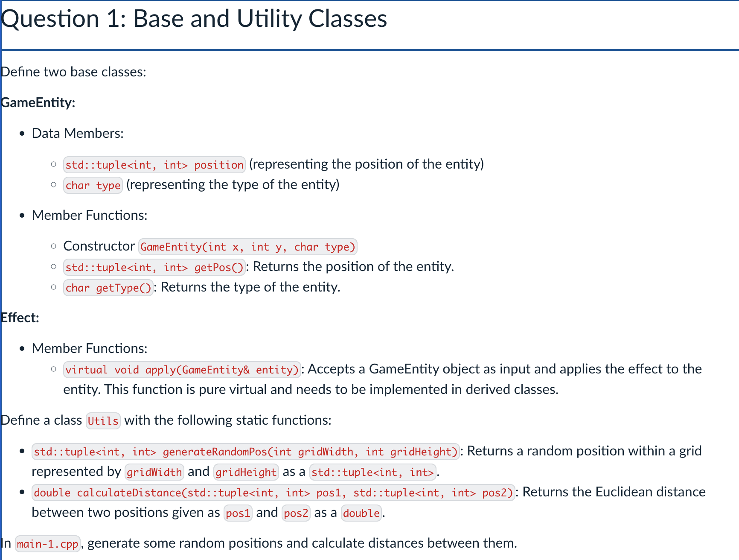
Task: Select the gridWidth code chip
Action: pyautogui.click(x=154, y=472)
